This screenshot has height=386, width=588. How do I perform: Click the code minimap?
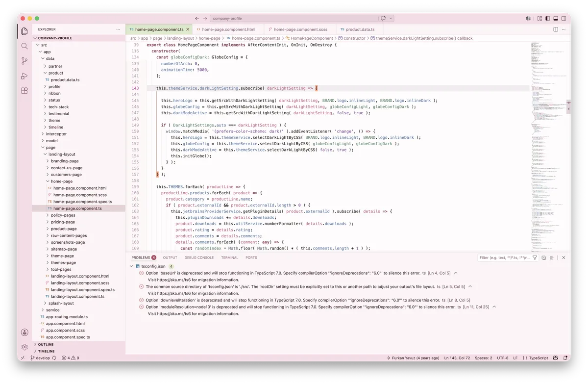(x=548, y=147)
